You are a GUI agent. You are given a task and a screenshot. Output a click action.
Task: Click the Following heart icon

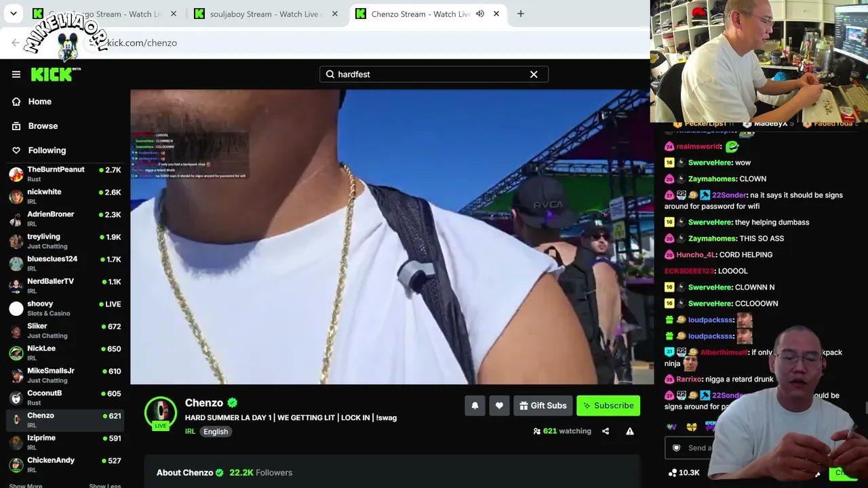pyautogui.click(x=16, y=150)
